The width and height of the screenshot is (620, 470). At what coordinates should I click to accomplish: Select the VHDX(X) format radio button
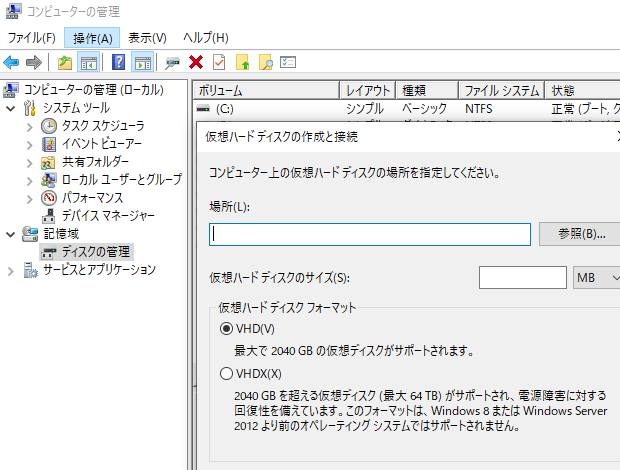point(226,374)
